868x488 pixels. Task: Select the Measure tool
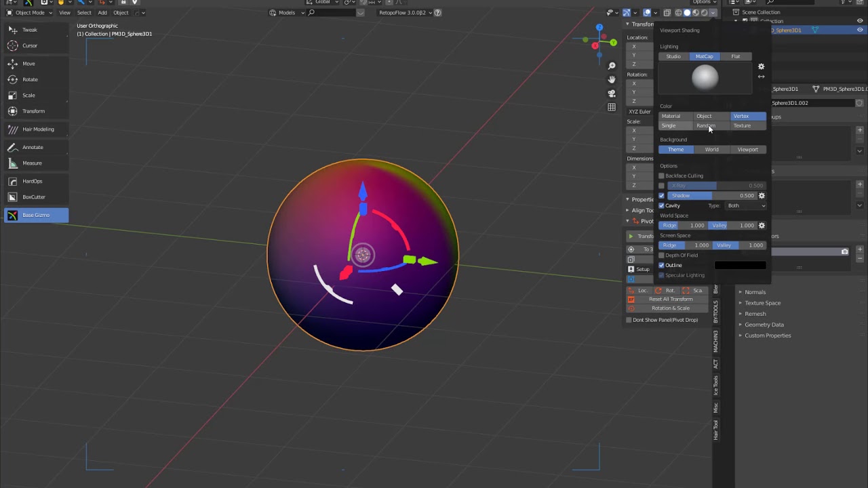coord(36,163)
